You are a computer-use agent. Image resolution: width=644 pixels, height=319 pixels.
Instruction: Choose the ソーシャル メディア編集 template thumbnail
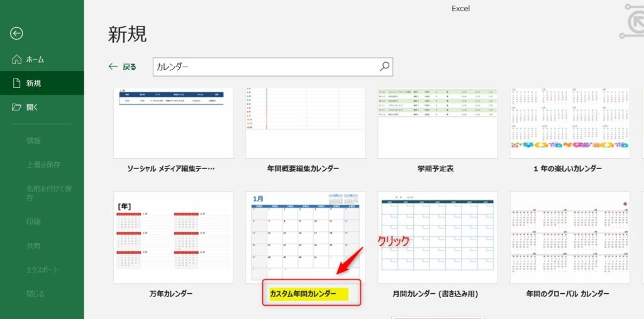[173, 123]
